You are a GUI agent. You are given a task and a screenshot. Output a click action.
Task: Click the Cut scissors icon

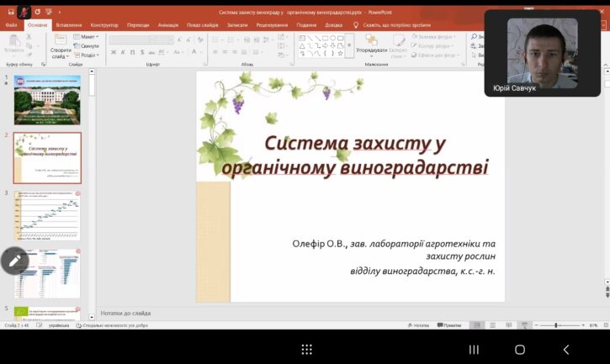tap(29, 36)
